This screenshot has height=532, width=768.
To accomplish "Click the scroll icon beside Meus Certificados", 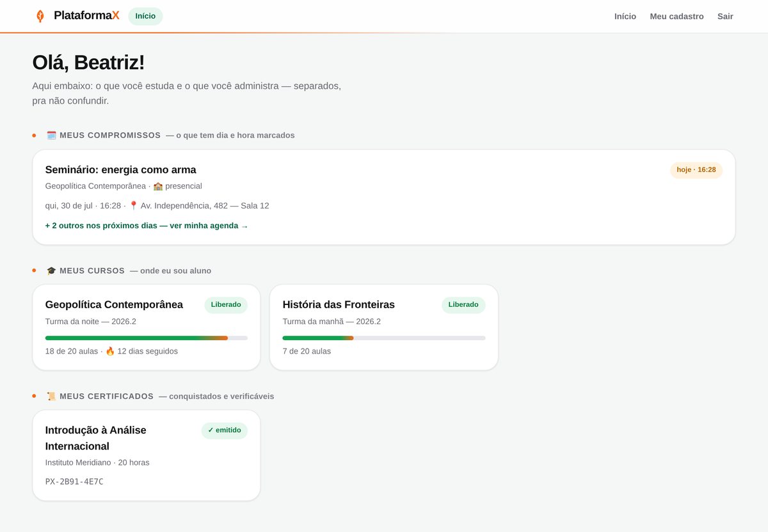I will [x=52, y=396].
